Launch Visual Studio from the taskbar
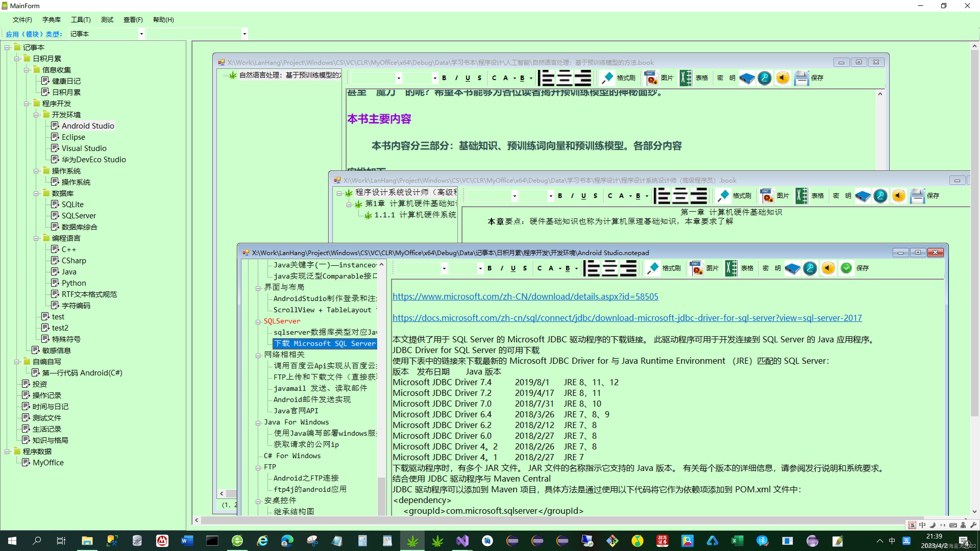 click(x=462, y=540)
